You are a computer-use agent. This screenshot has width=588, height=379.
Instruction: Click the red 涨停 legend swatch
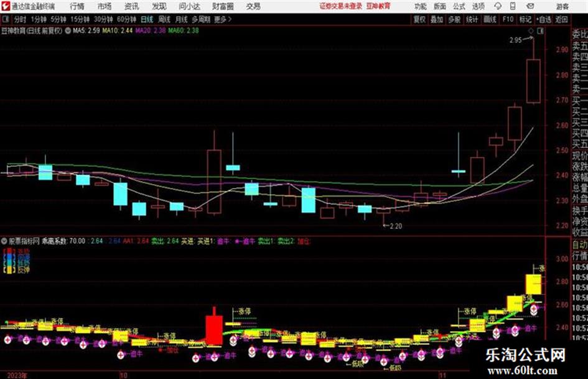9,251
